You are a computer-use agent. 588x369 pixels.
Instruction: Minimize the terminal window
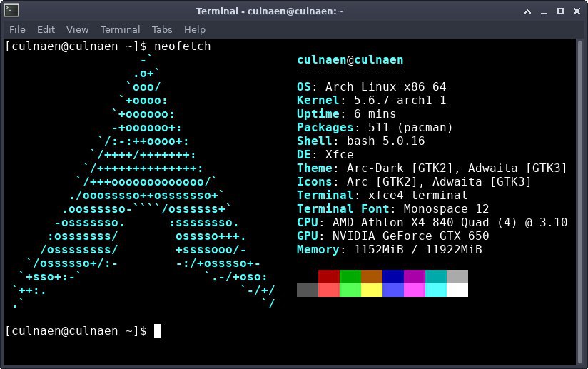[x=544, y=12]
